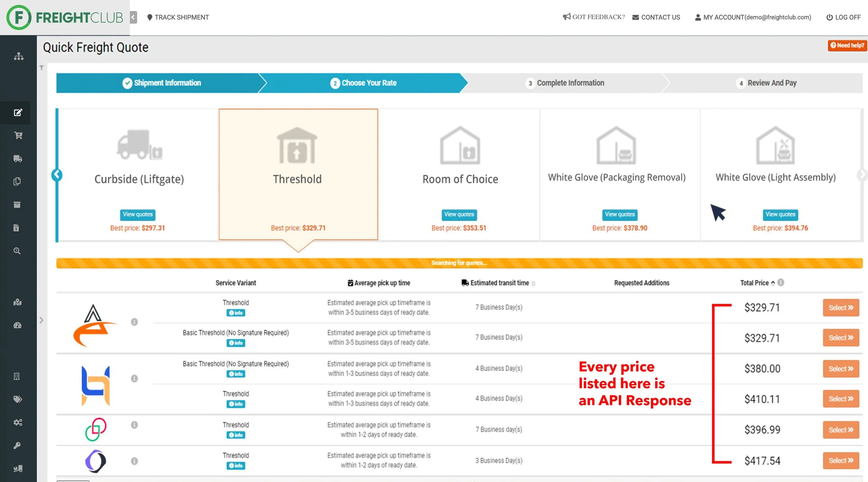Screen dimensions: 868x482
Task: Click the Searching for quotes progress bar
Action: point(459,263)
